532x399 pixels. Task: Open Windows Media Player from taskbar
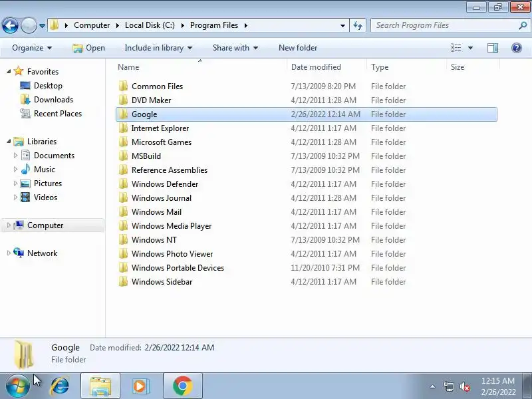(x=140, y=386)
